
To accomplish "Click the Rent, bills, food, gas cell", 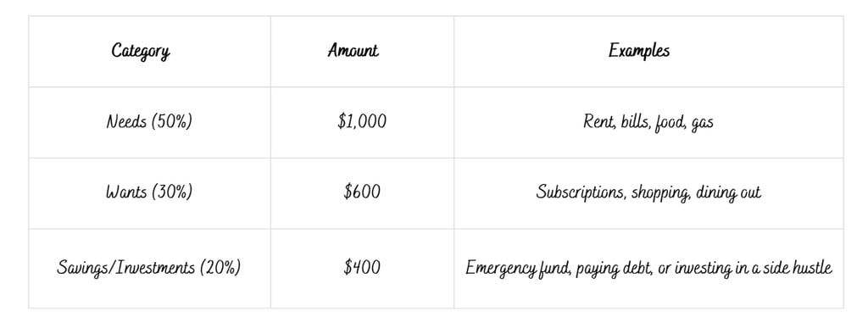I will [648, 122].
